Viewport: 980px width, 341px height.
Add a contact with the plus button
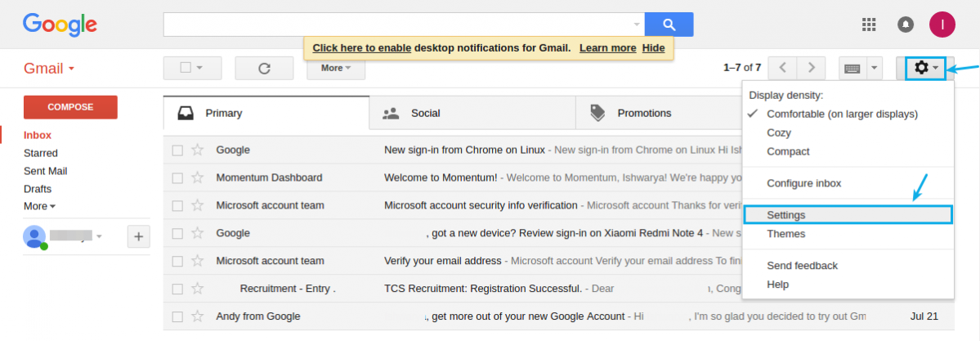139,236
